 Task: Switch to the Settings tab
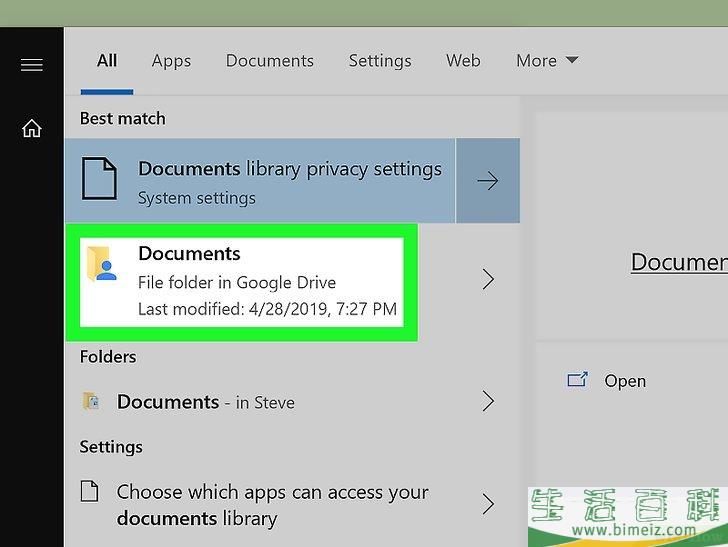click(x=379, y=61)
